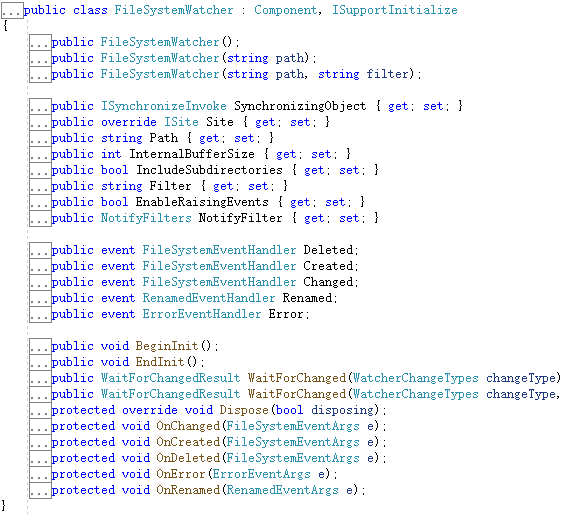
Task: Expand ellipsis before Renamed event
Action: [x=40, y=298]
